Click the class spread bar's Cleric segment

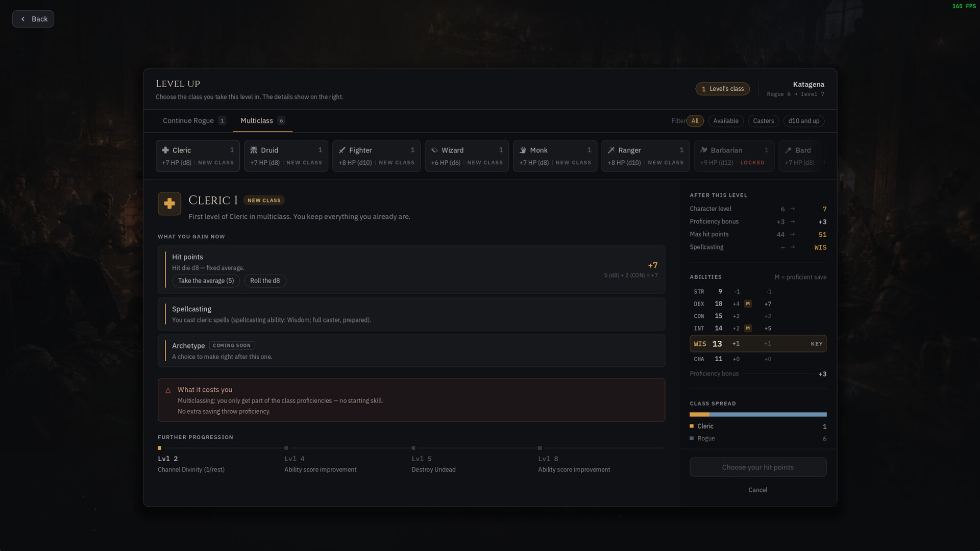[x=699, y=414]
